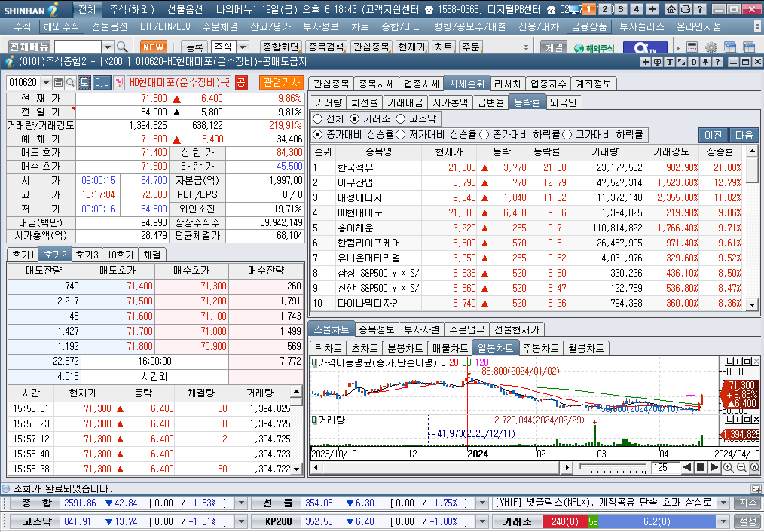This screenshot has width=764, height=532.
Task: Switch to virtual screen 2
Action: pos(605,9)
